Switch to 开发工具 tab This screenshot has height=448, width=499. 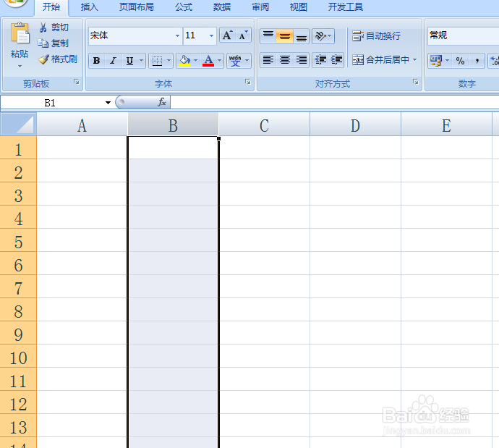346,7
